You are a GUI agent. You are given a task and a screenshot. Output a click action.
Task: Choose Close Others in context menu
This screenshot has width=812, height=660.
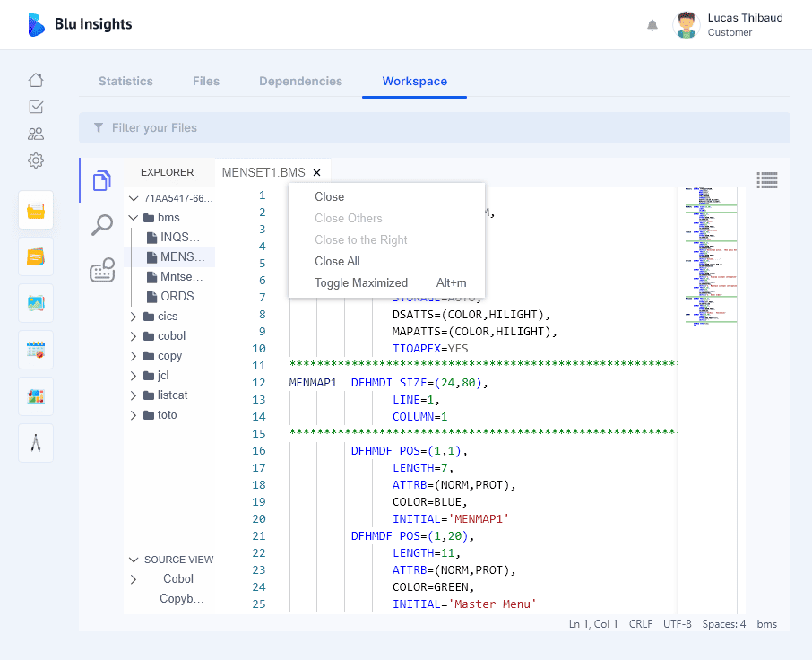click(386, 218)
